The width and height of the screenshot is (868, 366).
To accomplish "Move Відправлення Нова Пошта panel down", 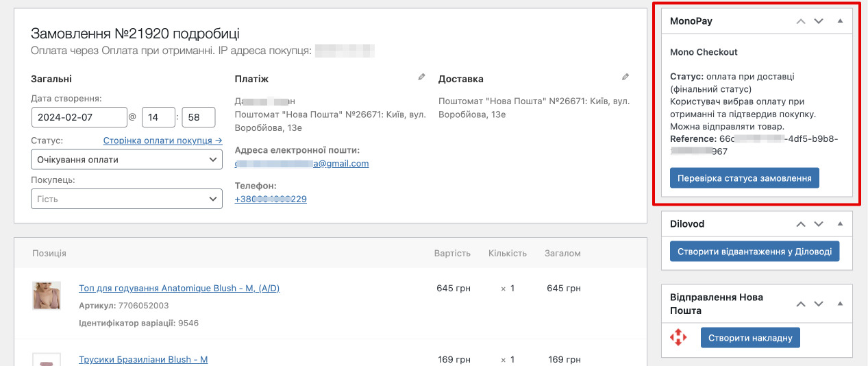I will pyautogui.click(x=818, y=304).
